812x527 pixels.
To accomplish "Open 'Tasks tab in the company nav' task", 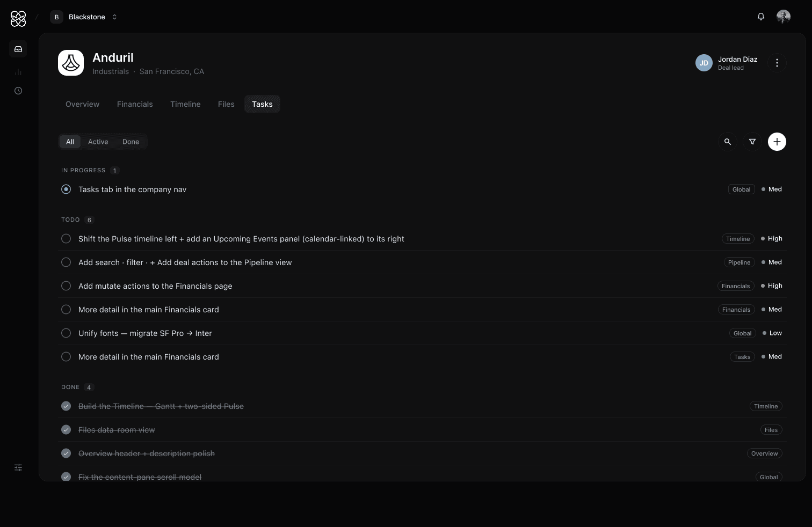I will (132, 189).
